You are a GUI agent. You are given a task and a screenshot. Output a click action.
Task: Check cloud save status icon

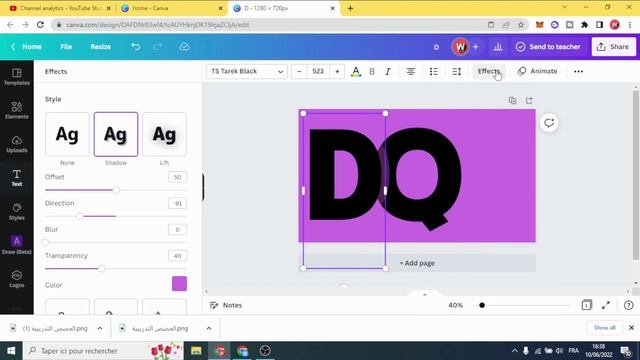coord(184,47)
